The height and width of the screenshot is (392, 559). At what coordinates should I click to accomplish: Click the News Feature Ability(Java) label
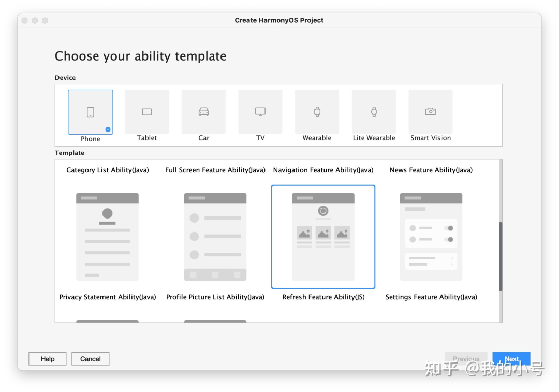[431, 170]
